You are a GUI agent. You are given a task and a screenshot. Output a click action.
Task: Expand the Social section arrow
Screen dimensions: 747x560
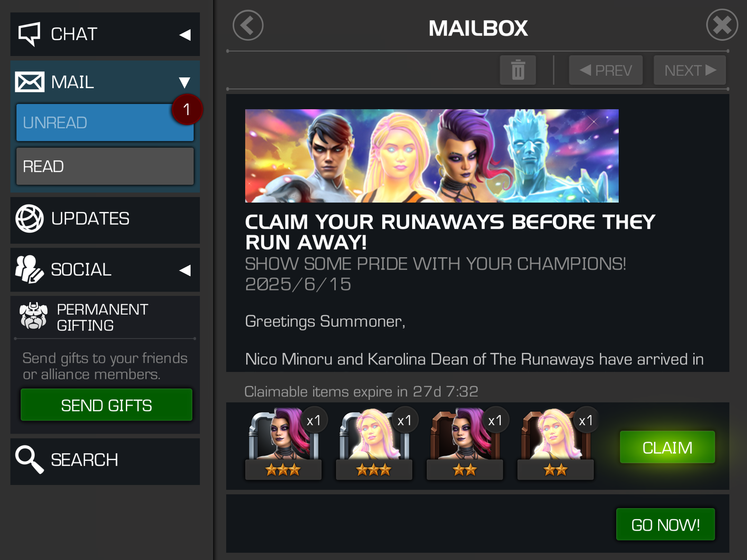pos(185,270)
